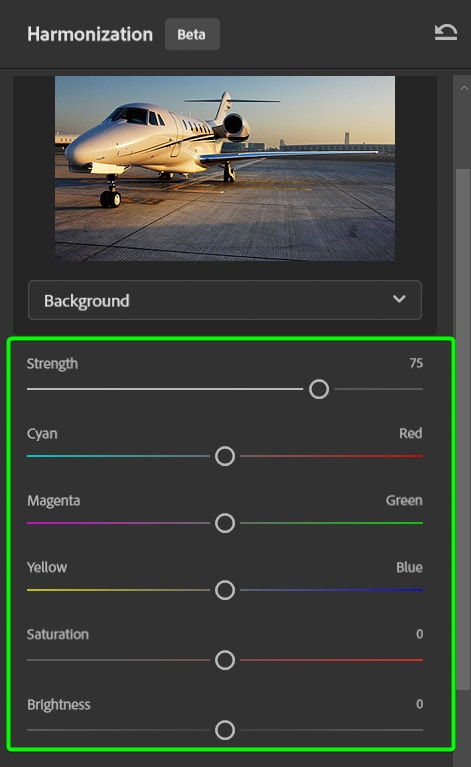Click the green end of Magenta-Green track
471x767 pixels.
coord(417,523)
